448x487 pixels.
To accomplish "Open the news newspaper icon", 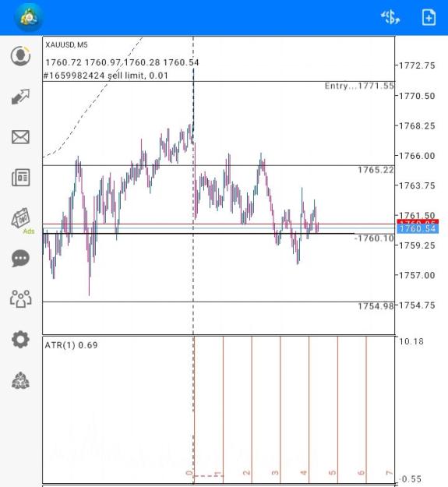I will coord(20,178).
